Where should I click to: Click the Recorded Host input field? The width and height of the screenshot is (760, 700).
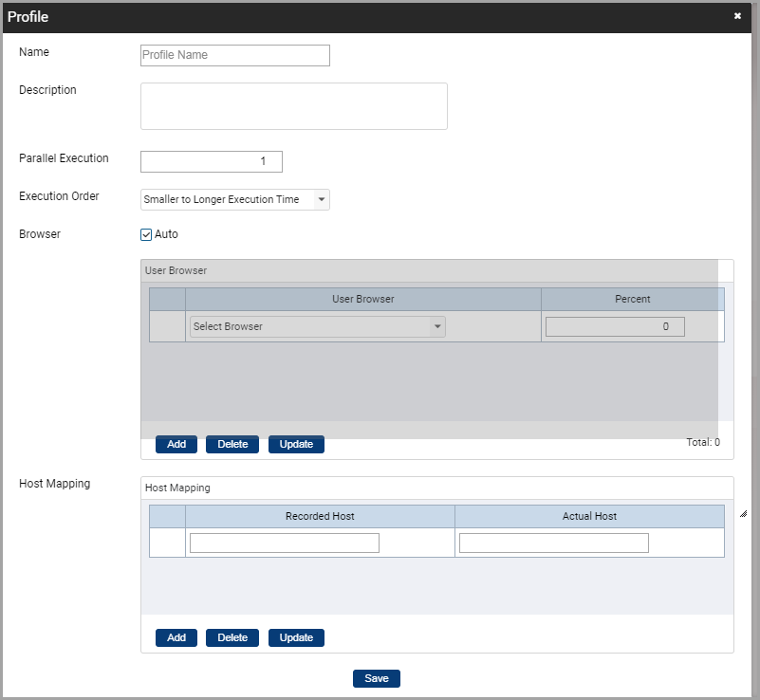tap(285, 543)
